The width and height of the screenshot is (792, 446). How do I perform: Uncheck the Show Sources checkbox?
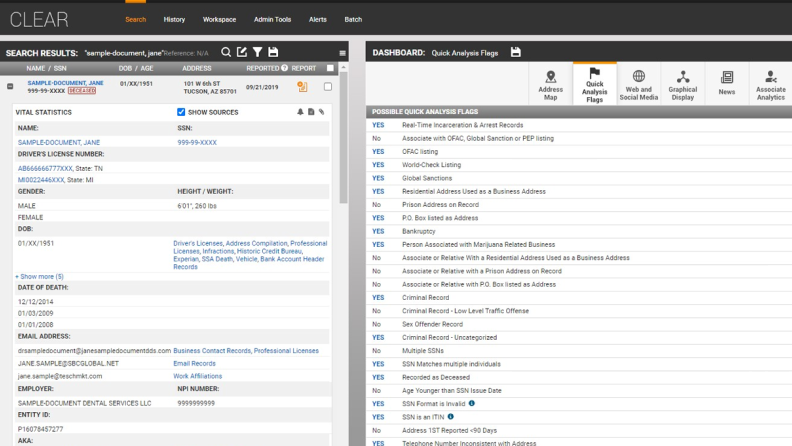(x=181, y=112)
